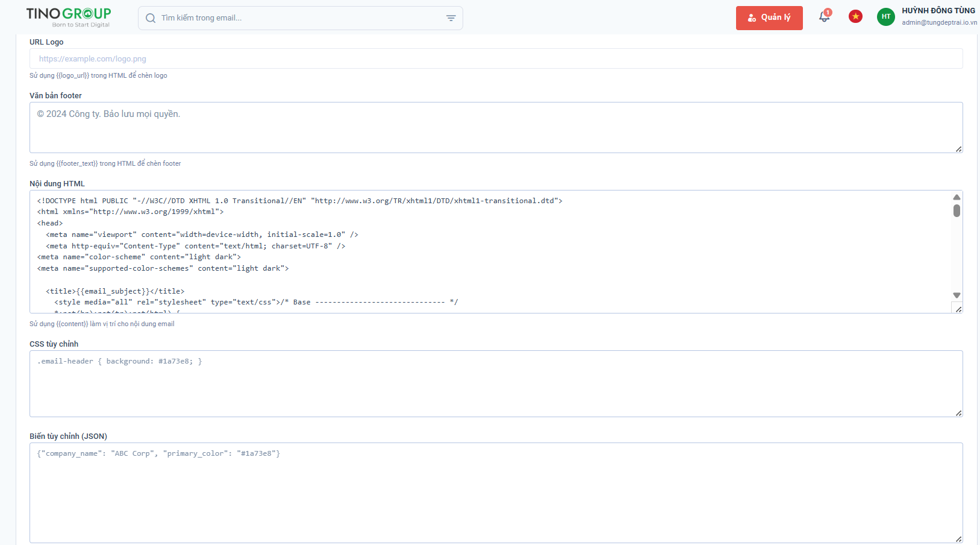The image size is (980, 545).
Task: Click the CSS textarea resize handle
Action: pyautogui.click(x=958, y=413)
